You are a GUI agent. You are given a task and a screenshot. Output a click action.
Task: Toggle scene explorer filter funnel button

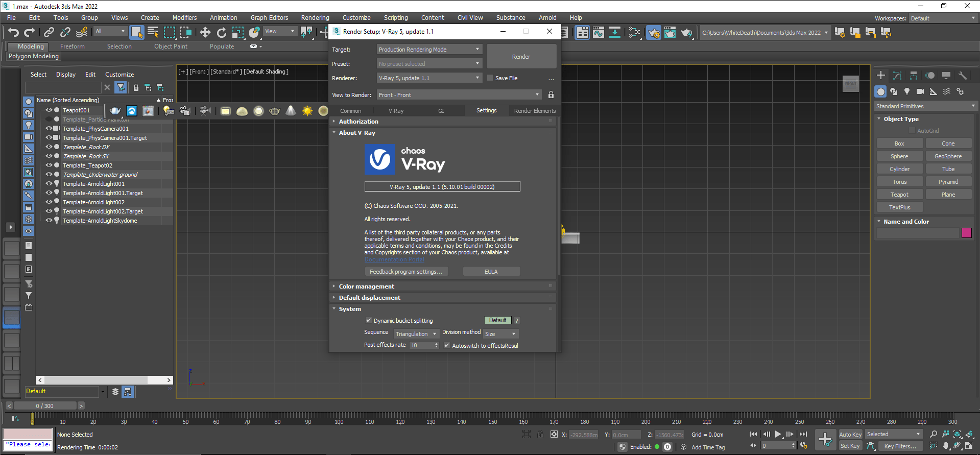click(x=121, y=87)
